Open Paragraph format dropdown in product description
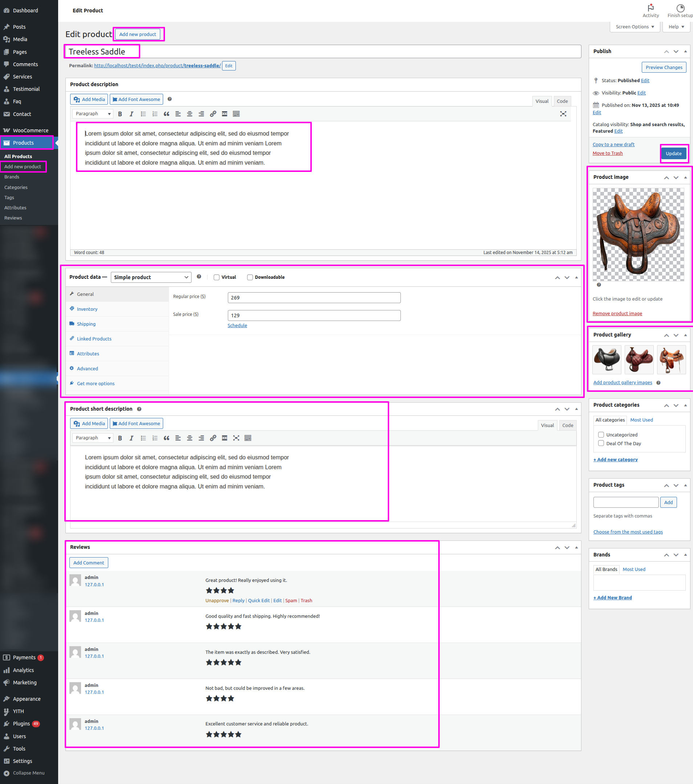693x784 pixels. pos(93,114)
